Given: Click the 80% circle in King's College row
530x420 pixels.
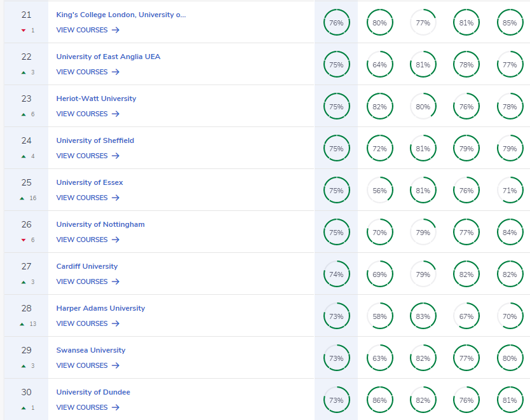Looking at the screenshot, I should coord(380,23).
